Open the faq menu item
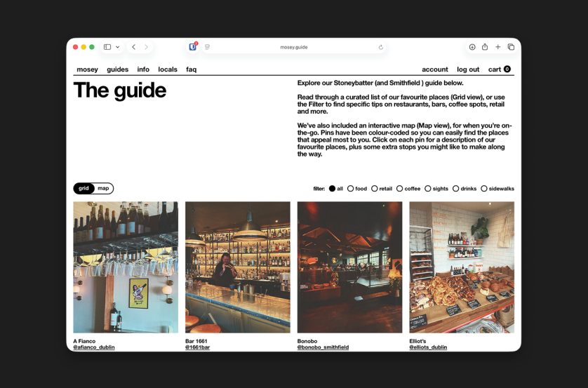The image size is (588, 388). click(192, 69)
